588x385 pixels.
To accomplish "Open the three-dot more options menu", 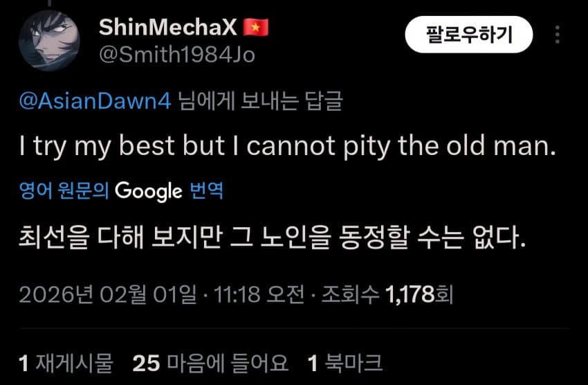I will (558, 35).
